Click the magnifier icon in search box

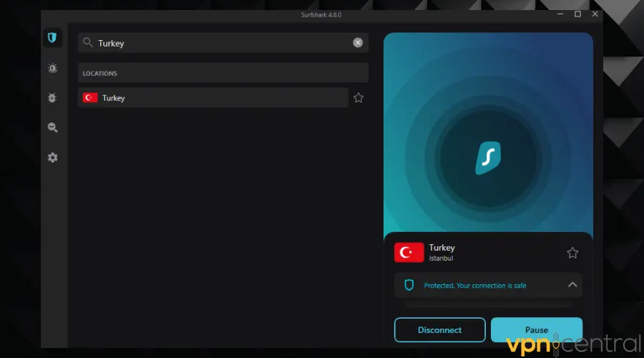pos(88,43)
